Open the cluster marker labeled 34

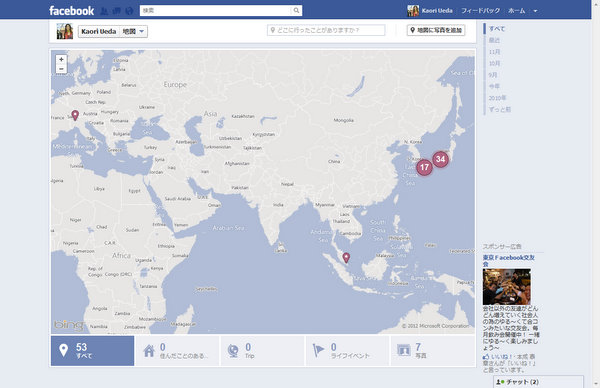pos(440,159)
